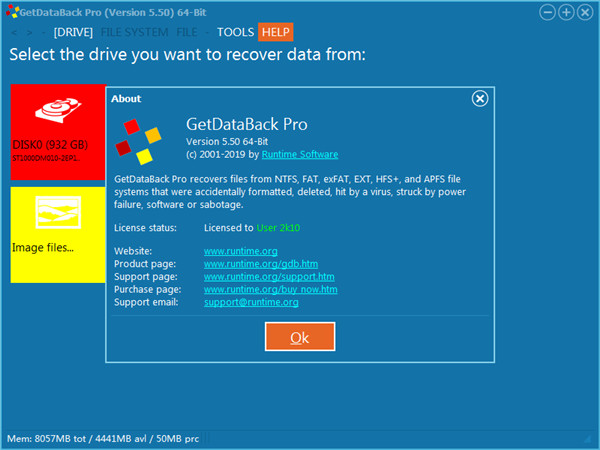Open the www.runtime.org website link
Screen dimensions: 600x450
pyautogui.click(x=241, y=251)
